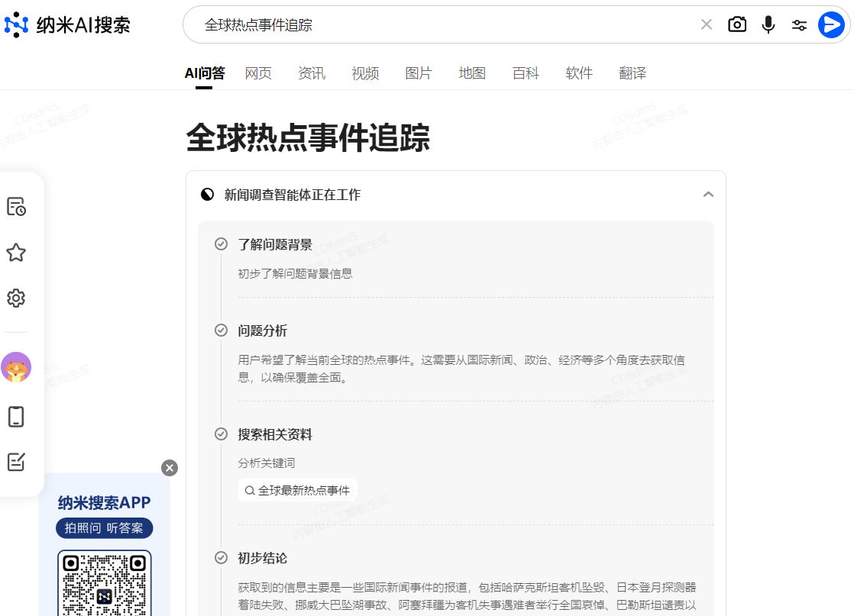Open the 翻译 tab

(x=632, y=73)
